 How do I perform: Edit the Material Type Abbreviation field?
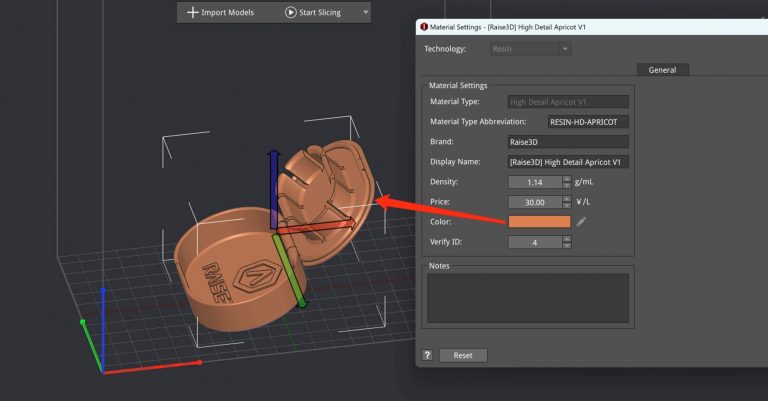588,122
